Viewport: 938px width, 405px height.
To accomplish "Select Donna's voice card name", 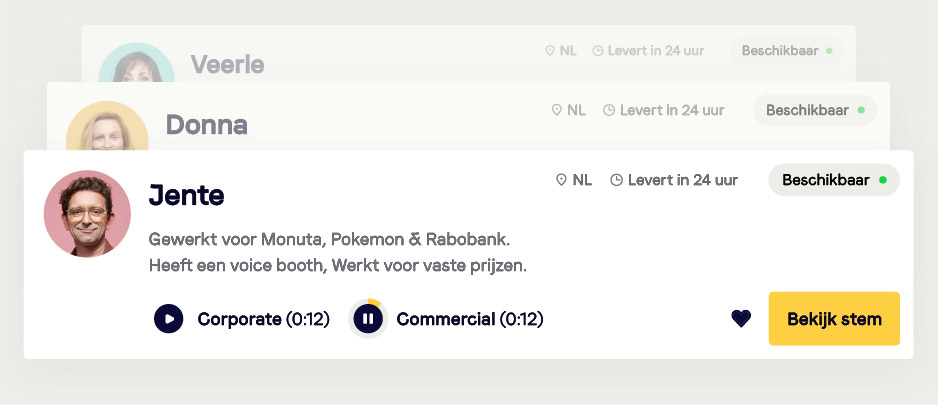I will point(206,125).
